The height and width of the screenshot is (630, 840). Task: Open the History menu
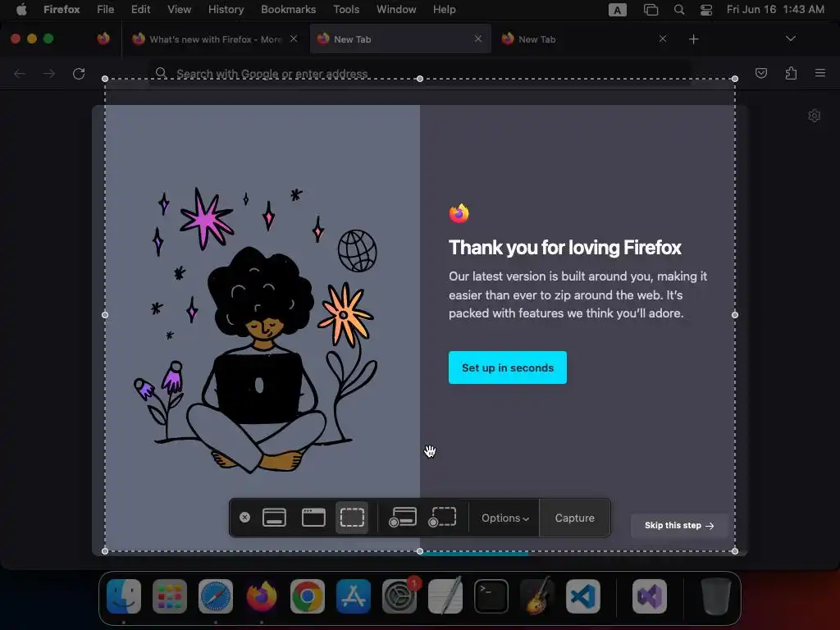[226, 9]
